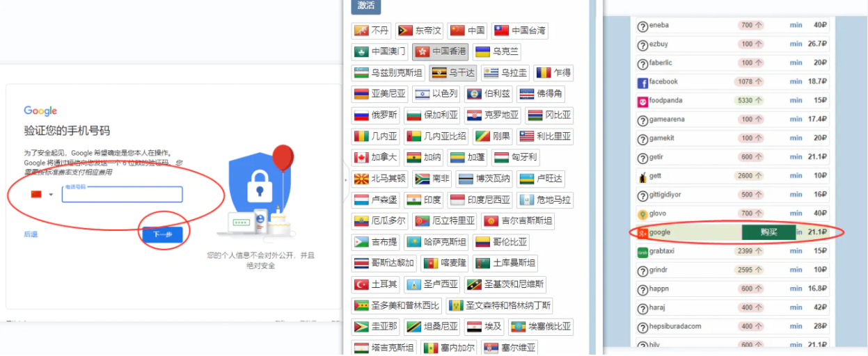Select 土耳其 country

coord(376,284)
